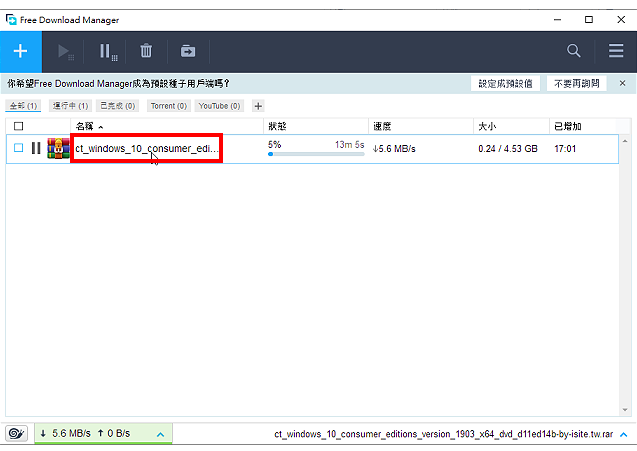
Task: Click the 17:01 added time cell
Action: click(x=565, y=149)
